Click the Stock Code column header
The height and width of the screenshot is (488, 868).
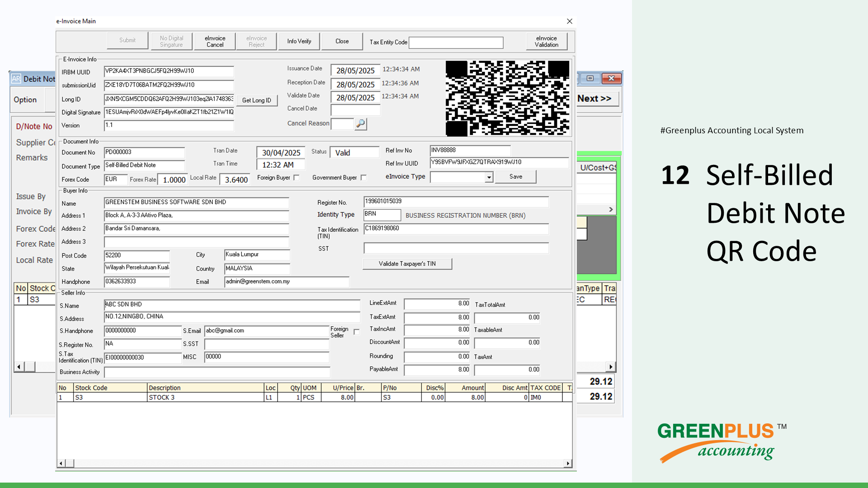coord(110,388)
